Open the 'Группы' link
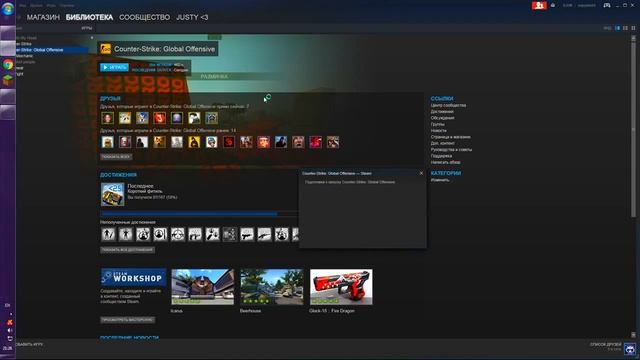 pos(438,124)
